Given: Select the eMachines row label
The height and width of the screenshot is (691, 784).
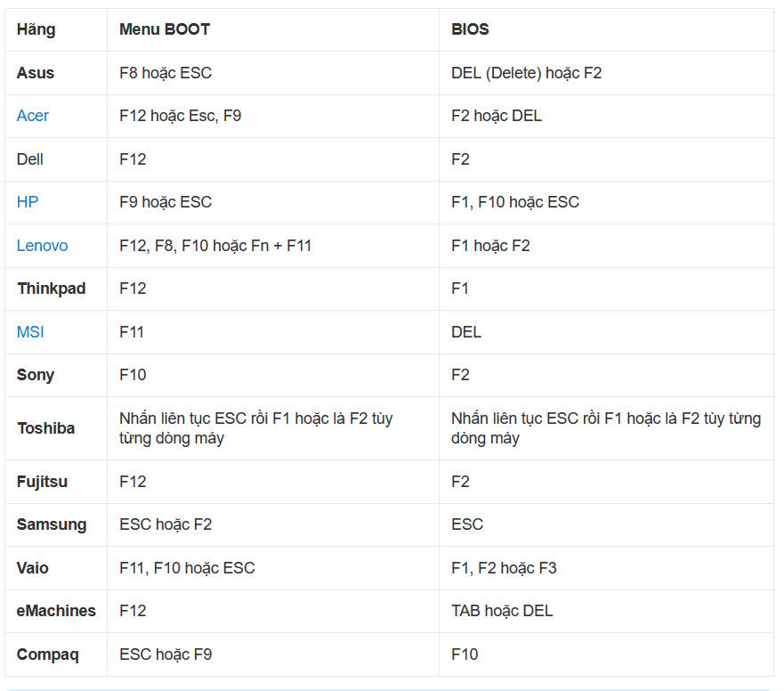Looking at the screenshot, I should coord(56,611).
